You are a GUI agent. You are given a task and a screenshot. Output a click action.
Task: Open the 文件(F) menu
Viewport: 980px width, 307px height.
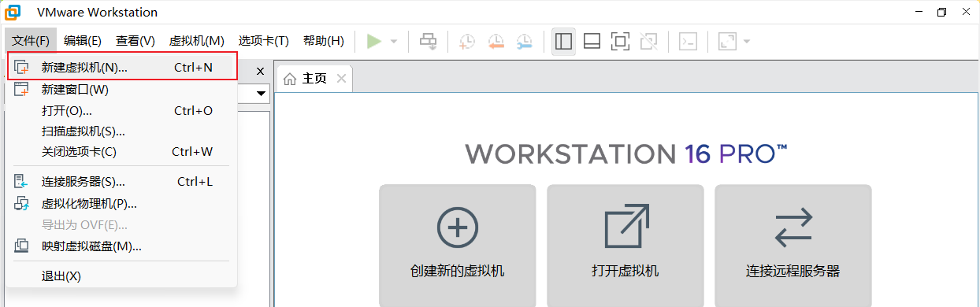(x=31, y=41)
